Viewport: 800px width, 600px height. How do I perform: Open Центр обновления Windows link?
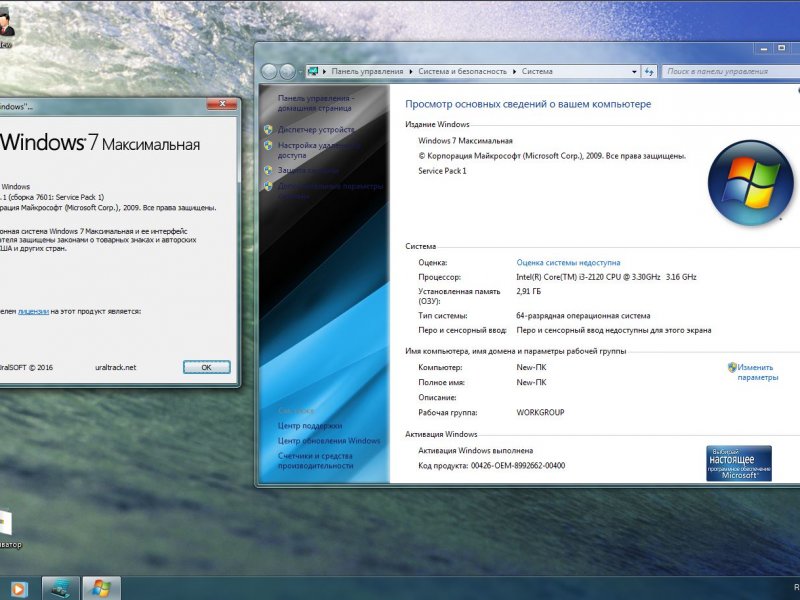[329, 441]
